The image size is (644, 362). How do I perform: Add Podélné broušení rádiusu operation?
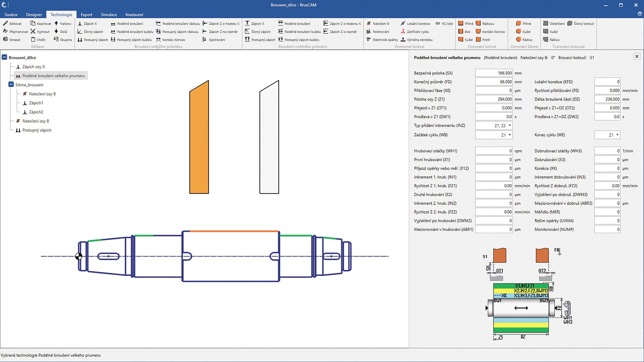pos(178,23)
